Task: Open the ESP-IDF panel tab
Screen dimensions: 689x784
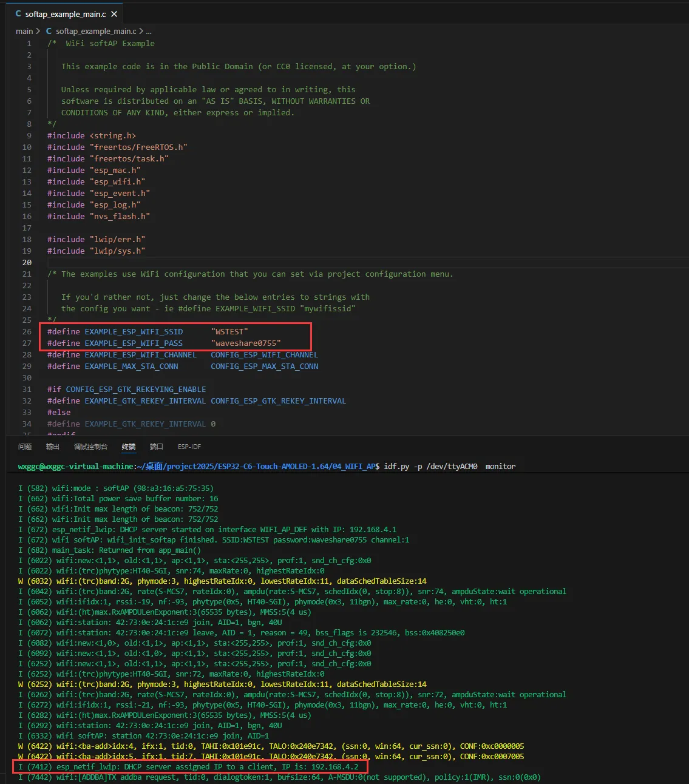Action: coord(189,447)
